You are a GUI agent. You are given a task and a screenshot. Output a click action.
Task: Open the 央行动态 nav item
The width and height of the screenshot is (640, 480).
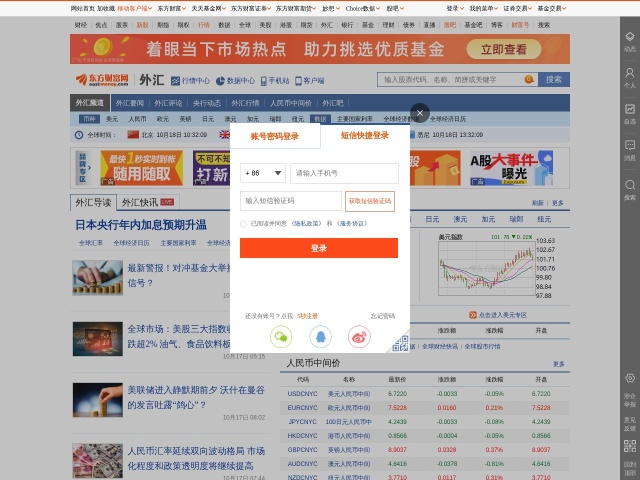pyautogui.click(x=207, y=103)
